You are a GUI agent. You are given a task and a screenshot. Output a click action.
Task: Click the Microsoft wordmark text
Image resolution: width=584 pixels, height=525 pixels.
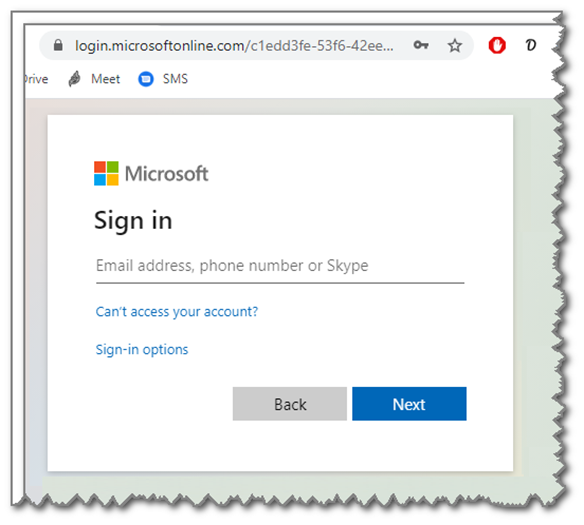coord(166,174)
